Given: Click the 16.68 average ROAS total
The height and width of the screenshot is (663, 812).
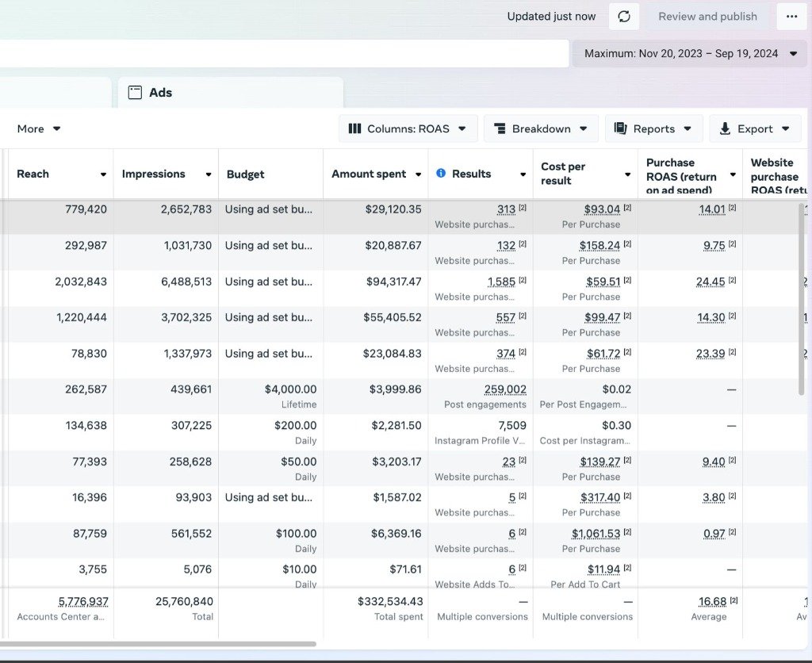Looking at the screenshot, I should tap(712, 602).
